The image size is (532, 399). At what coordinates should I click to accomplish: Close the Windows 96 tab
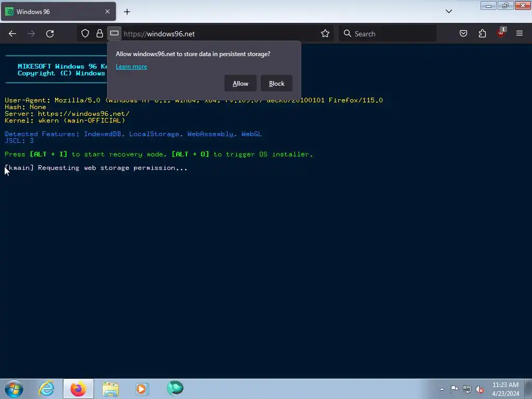108,11
